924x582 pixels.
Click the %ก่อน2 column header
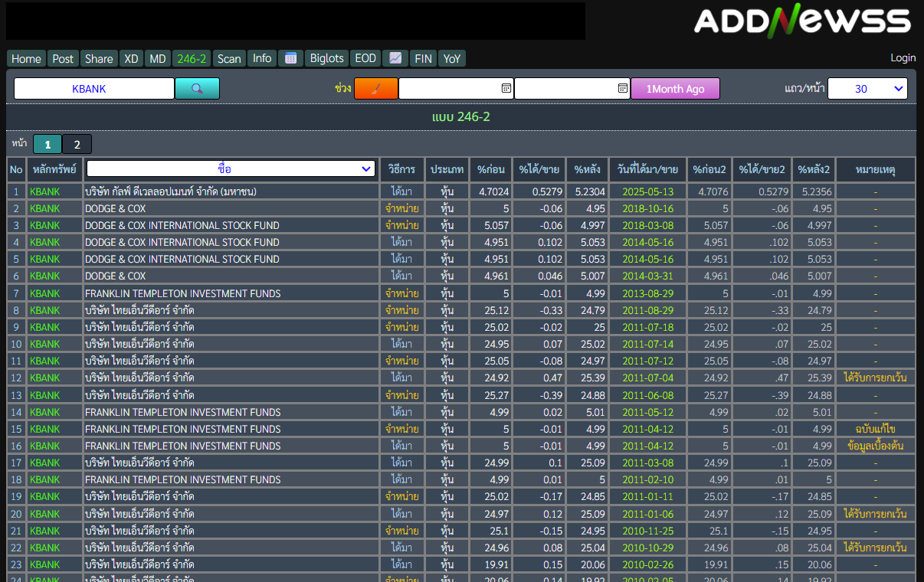(709, 168)
